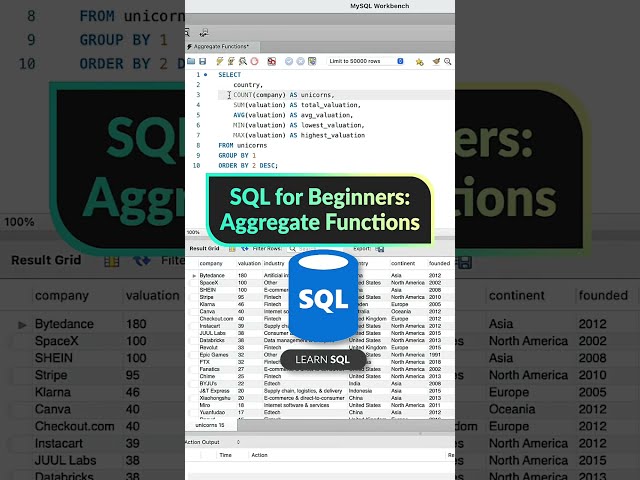Click the blue arrow stepper of the row limit box

click(400, 61)
